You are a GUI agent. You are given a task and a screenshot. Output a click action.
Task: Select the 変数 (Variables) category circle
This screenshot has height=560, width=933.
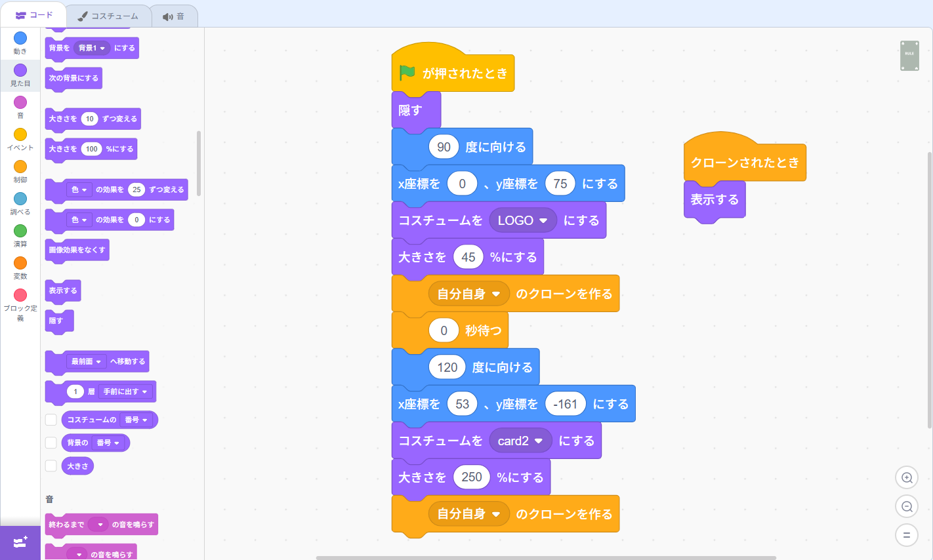[x=20, y=263]
